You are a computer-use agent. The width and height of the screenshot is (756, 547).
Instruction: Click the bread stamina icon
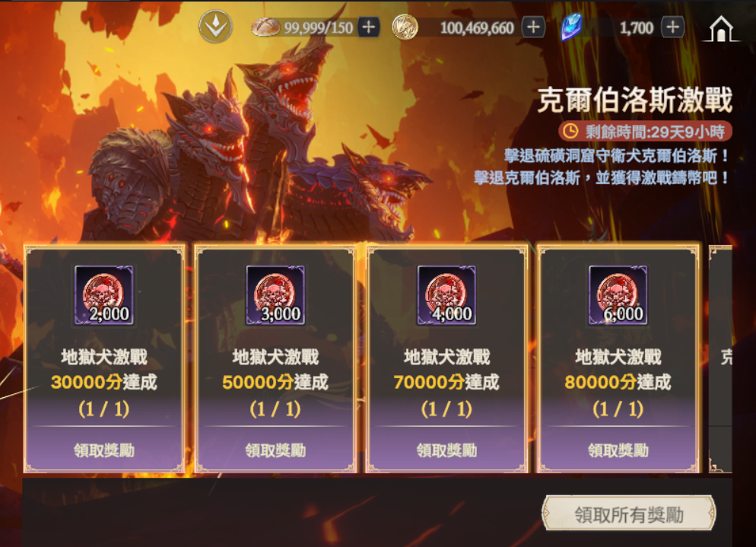click(x=265, y=27)
